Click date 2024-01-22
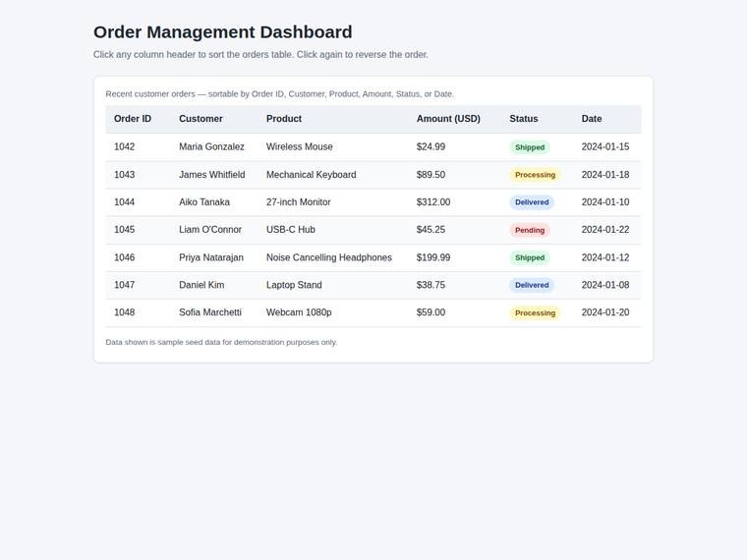747x560 pixels. coord(605,230)
